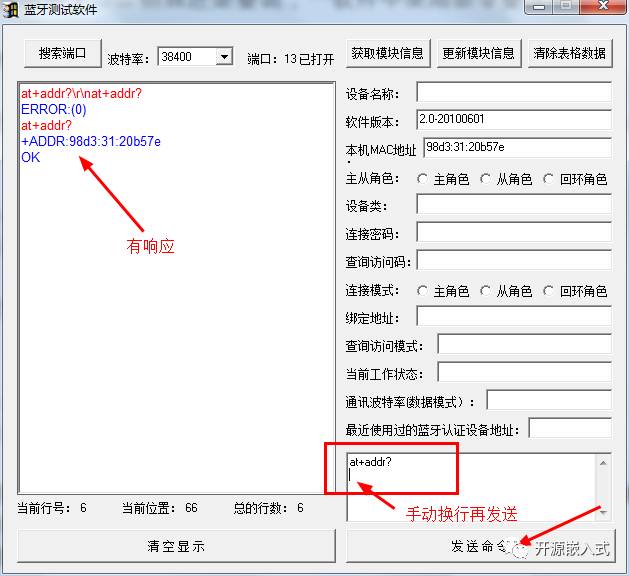
Task: Focus the 设备名称 input field
Action: 514,93
